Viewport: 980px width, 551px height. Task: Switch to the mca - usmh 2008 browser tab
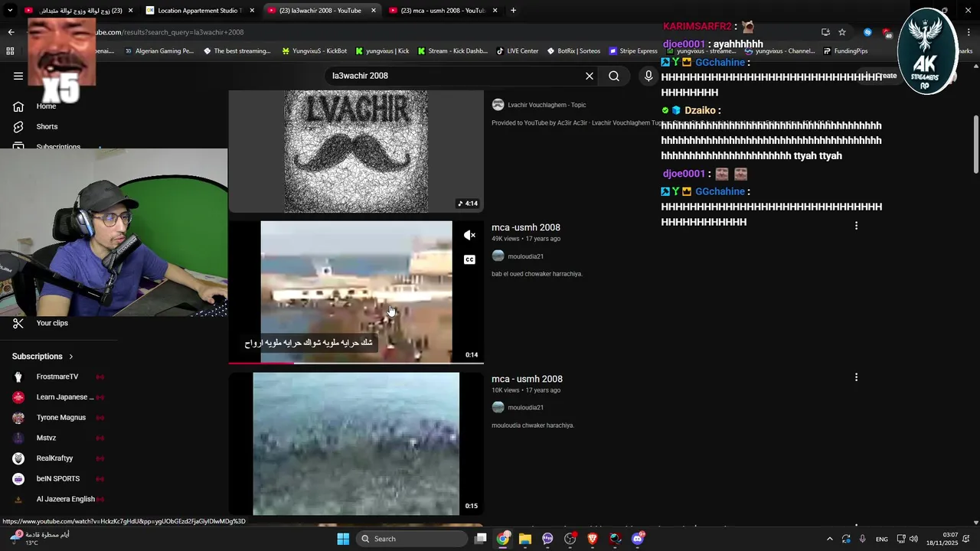pos(443,11)
